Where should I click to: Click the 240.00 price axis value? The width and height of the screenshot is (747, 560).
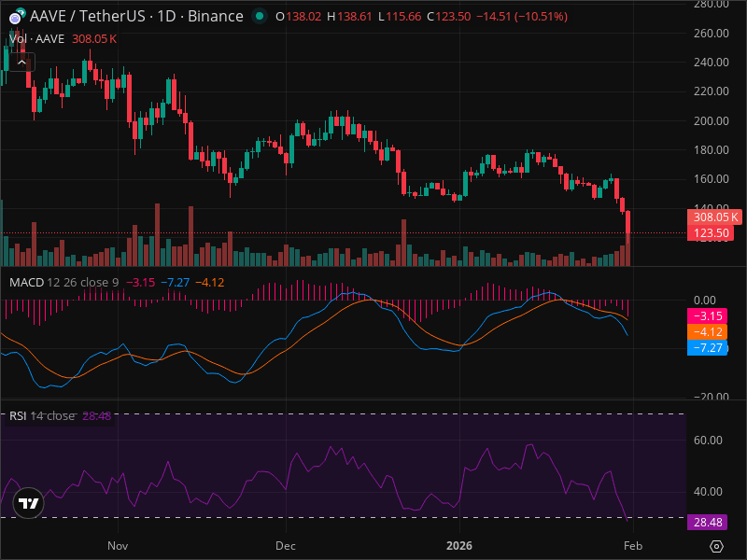pos(711,63)
